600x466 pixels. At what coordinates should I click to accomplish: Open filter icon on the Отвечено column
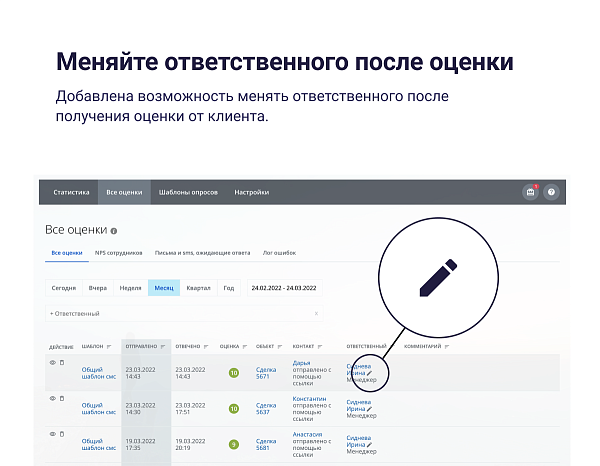[206, 347]
